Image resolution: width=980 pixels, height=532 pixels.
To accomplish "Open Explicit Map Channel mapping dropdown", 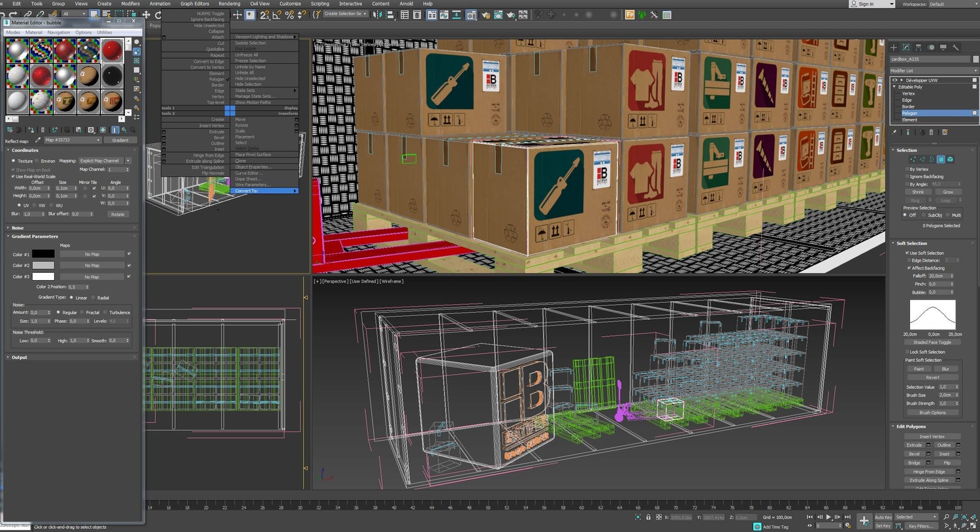I will 105,161.
